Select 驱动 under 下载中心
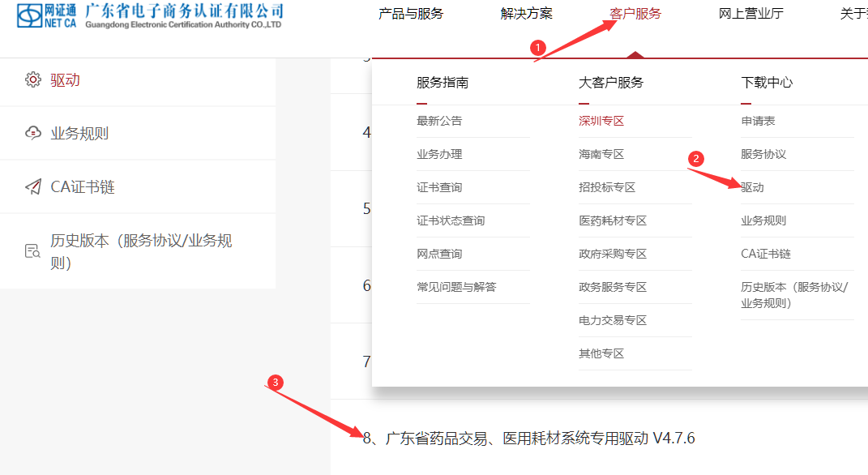This screenshot has height=475, width=868. tap(752, 187)
